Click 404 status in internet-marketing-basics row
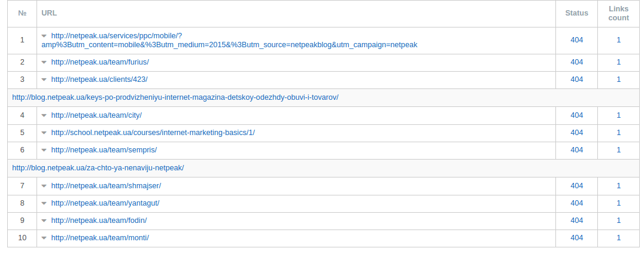The height and width of the screenshot is (254, 644). click(576, 133)
